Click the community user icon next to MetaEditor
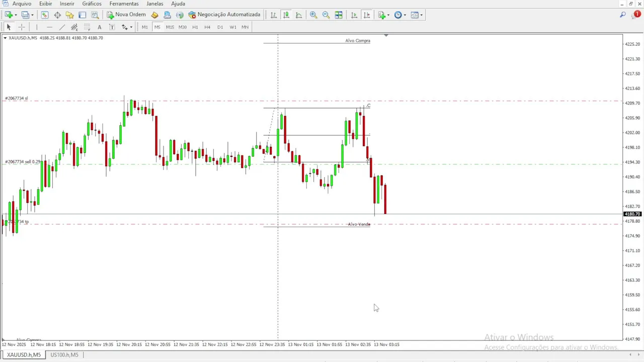 point(167,15)
